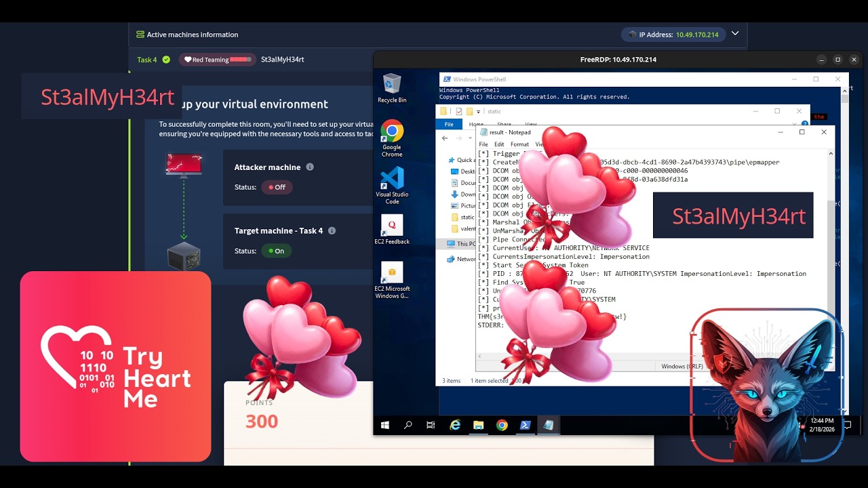Open the Windows Start menu
Screen dimensions: 868x488
coord(385,425)
